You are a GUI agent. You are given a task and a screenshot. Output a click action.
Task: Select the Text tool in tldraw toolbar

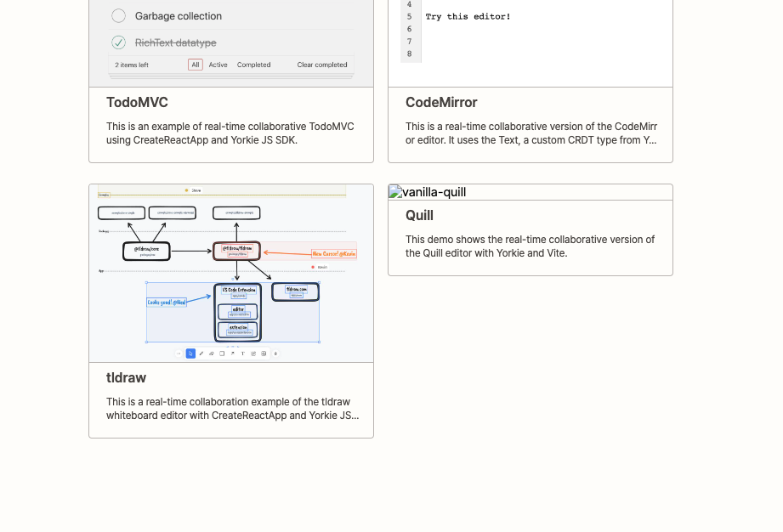tap(243, 353)
